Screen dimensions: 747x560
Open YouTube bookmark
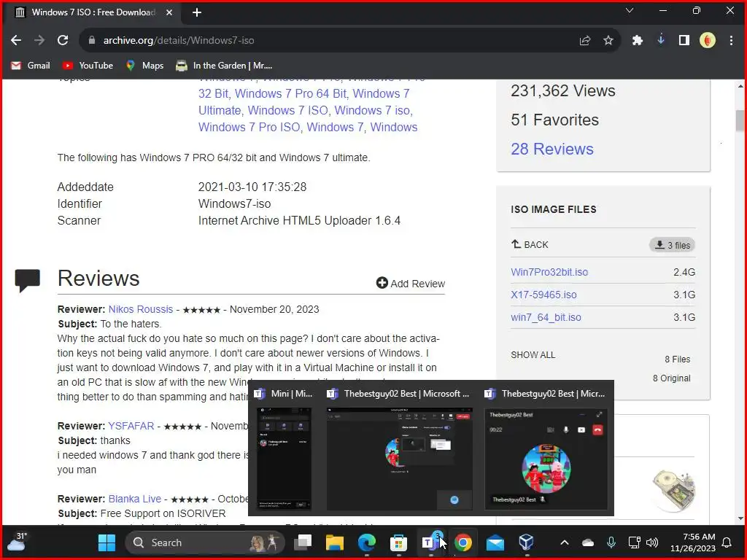point(88,66)
